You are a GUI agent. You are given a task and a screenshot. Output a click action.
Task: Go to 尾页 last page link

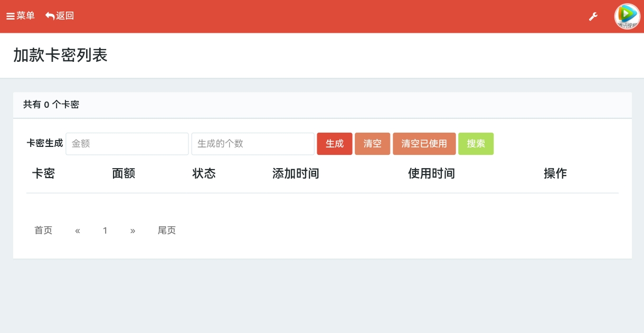[x=167, y=230]
